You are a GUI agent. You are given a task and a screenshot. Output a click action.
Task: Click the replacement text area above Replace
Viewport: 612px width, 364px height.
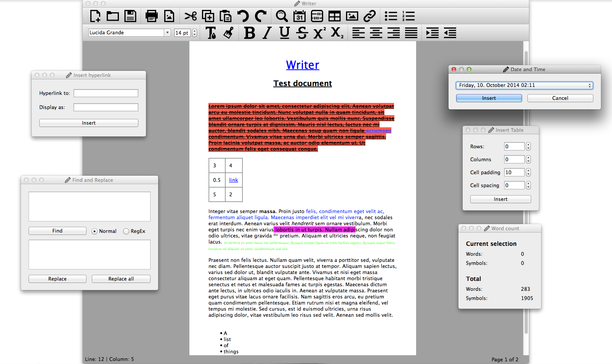[90, 255]
